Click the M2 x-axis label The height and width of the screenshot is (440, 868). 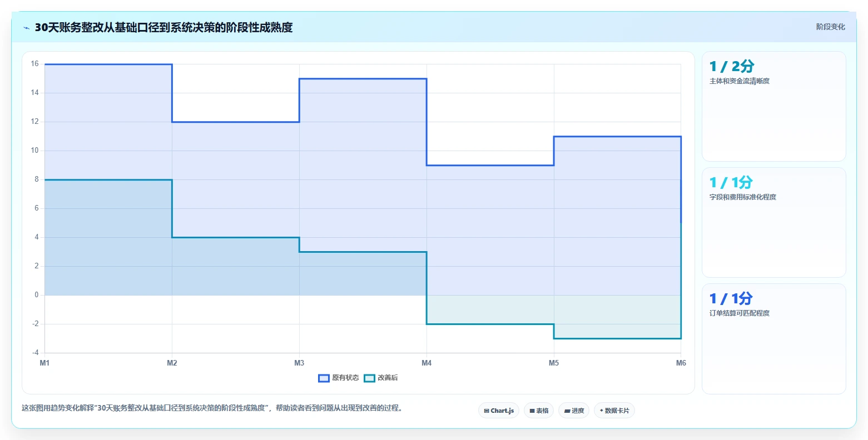click(172, 363)
